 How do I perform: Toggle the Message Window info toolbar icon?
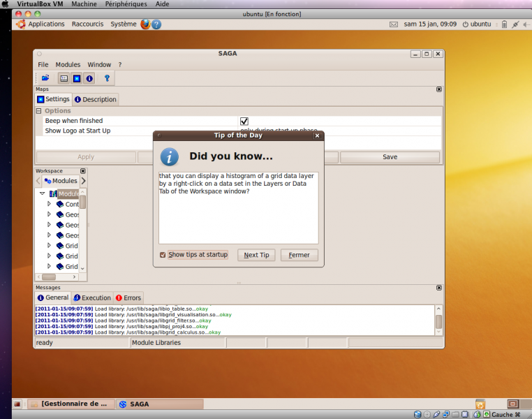pos(89,78)
